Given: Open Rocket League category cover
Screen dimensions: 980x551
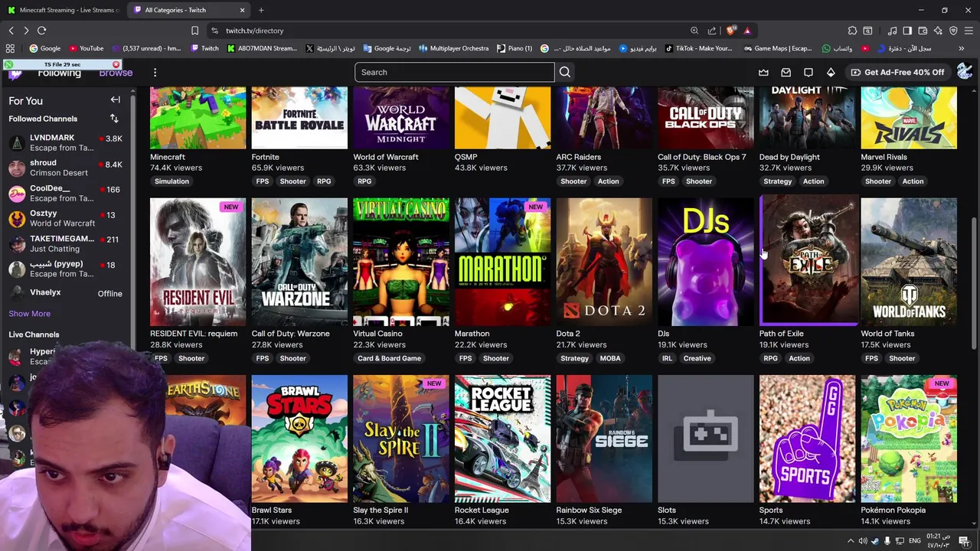Looking at the screenshot, I should click(x=502, y=439).
